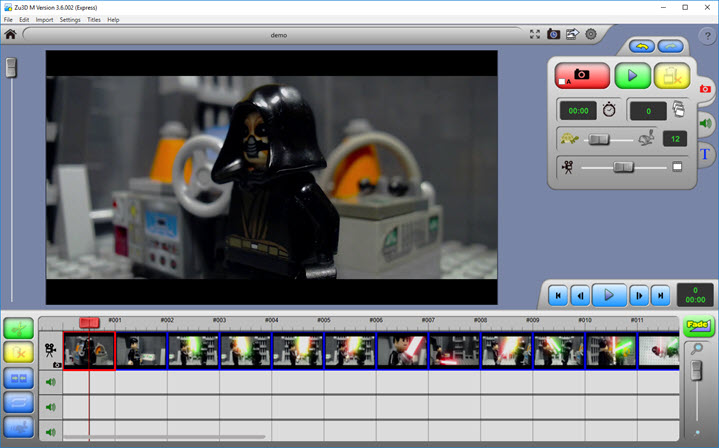Mute the first audio track
Screen dimensions: 719x448
(x=50, y=381)
